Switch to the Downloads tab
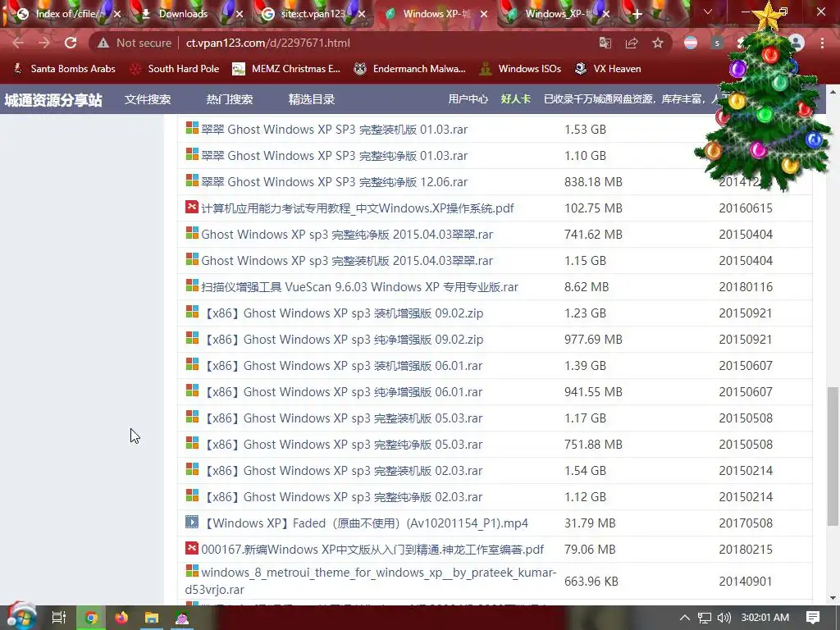The width and height of the screenshot is (840, 630). coord(183,14)
